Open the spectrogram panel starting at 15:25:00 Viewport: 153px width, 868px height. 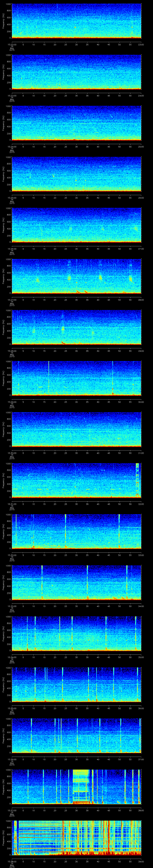(x=77, y=174)
